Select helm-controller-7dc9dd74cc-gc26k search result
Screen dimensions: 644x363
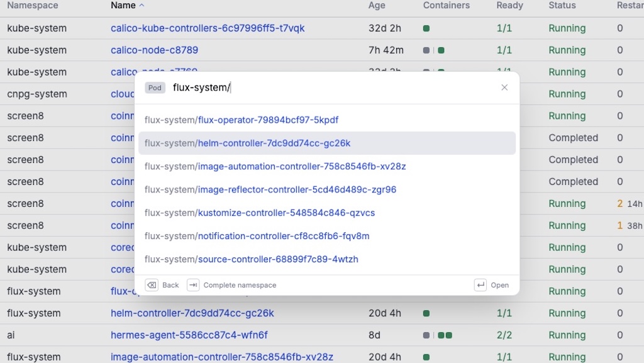tap(327, 143)
